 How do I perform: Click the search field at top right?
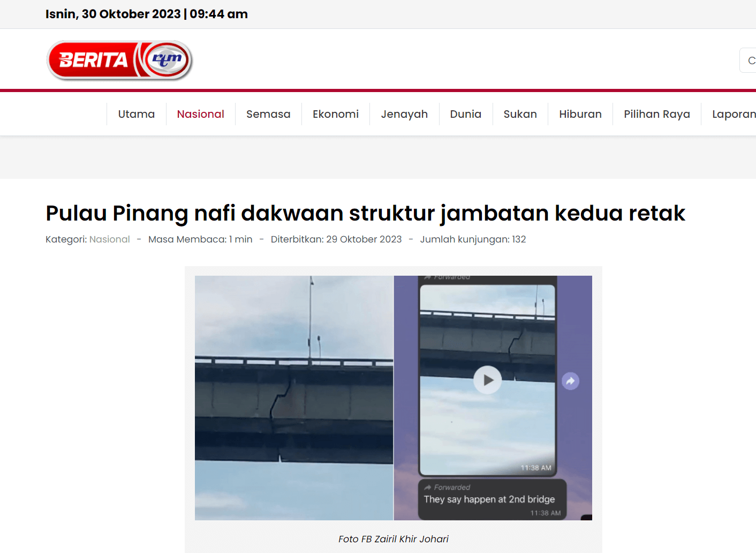click(749, 60)
